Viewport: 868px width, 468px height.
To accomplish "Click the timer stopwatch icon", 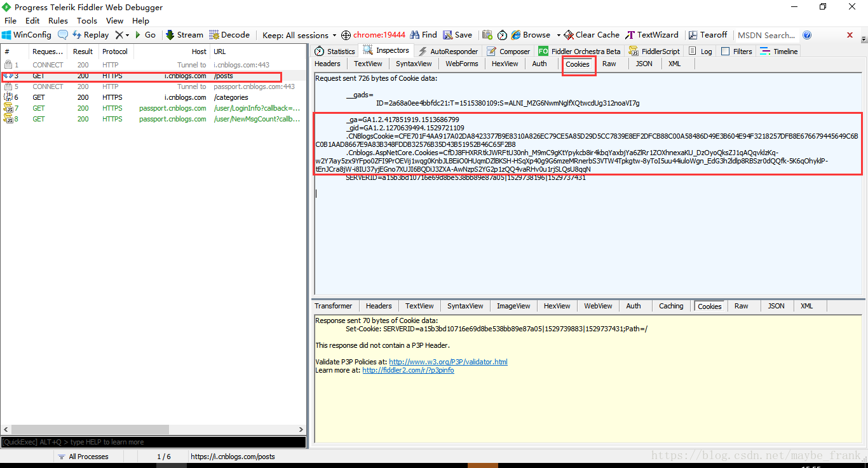I will 502,35.
